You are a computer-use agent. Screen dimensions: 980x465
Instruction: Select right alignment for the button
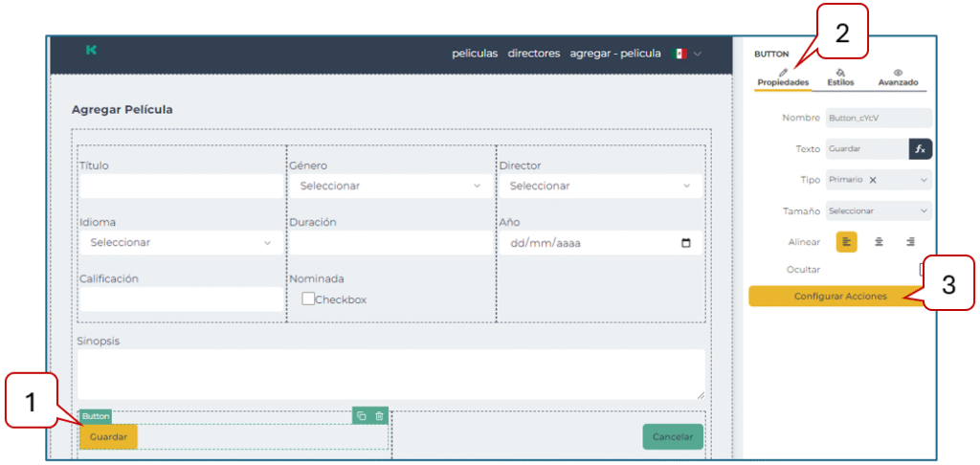[x=910, y=241]
